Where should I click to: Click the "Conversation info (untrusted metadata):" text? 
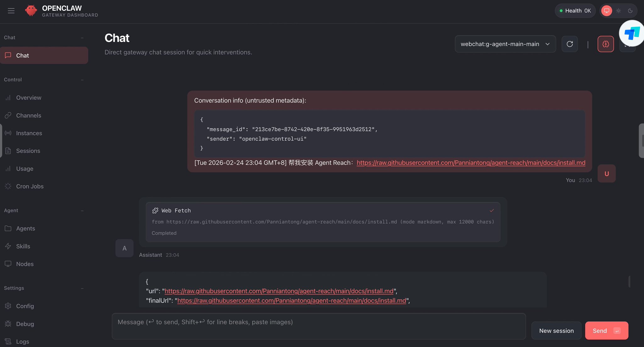[x=250, y=100]
